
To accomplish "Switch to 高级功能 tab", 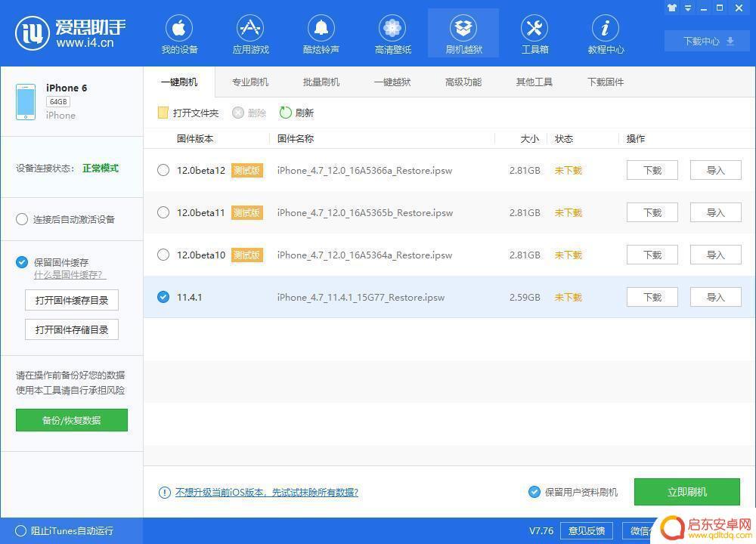I will click(463, 82).
